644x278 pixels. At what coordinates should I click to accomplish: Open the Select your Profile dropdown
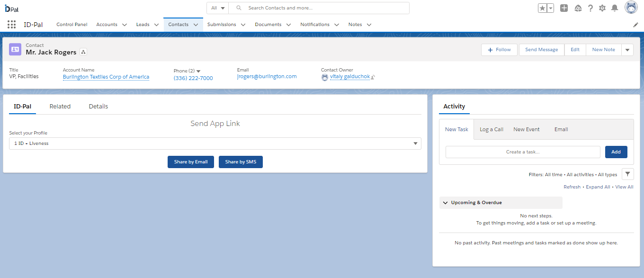coord(215,143)
